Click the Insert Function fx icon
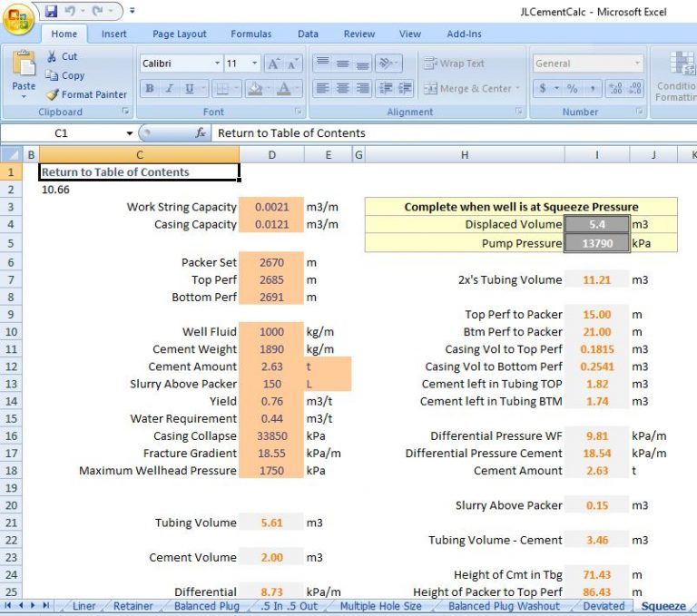This screenshot has width=697, height=616. pyautogui.click(x=201, y=132)
